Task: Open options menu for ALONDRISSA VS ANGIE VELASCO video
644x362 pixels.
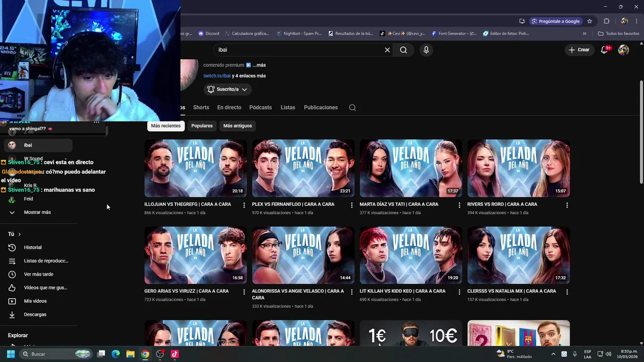Action: 352,292
